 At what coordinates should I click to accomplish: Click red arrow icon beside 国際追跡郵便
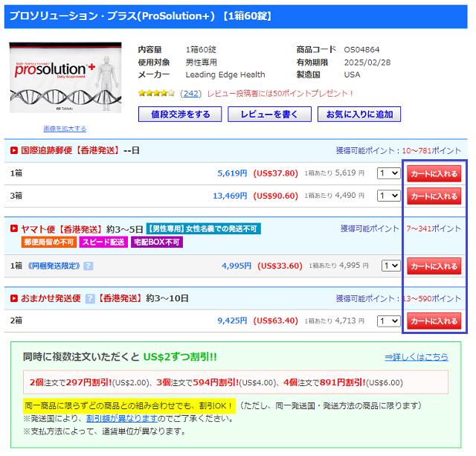(x=14, y=150)
